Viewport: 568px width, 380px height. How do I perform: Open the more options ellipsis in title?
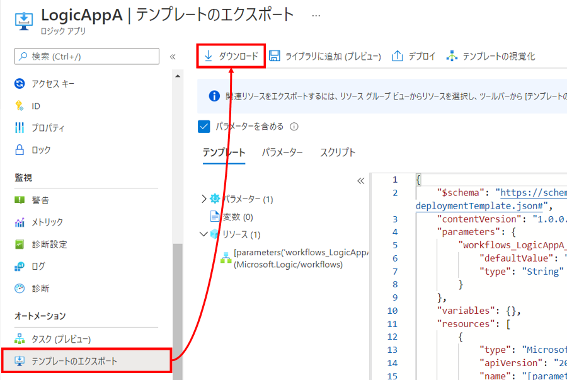(x=316, y=16)
